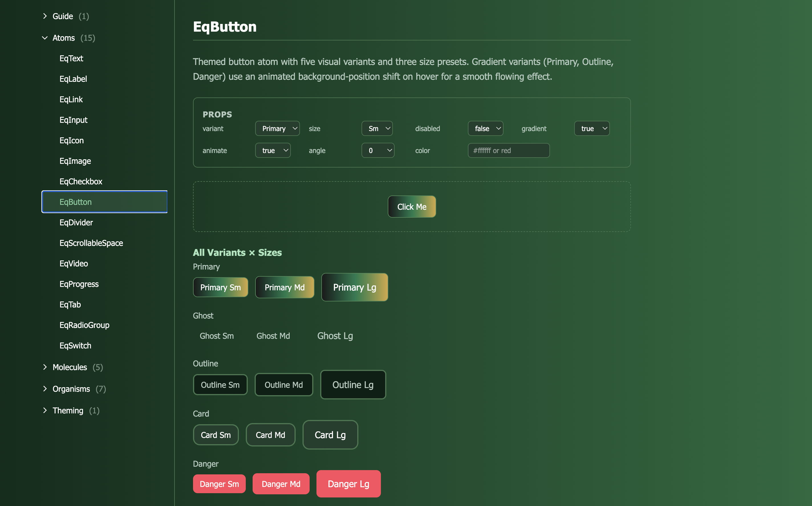Open the gradient dropdown

click(x=591, y=128)
